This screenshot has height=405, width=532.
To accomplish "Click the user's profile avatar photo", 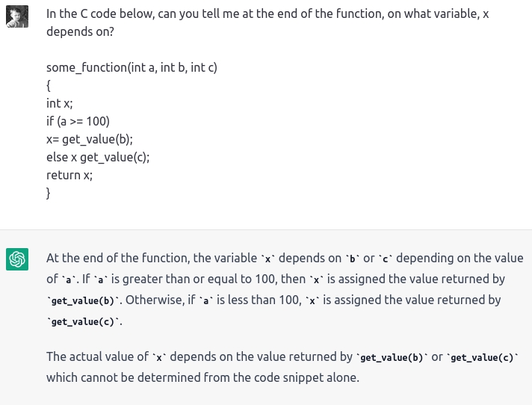I will tap(17, 16).
